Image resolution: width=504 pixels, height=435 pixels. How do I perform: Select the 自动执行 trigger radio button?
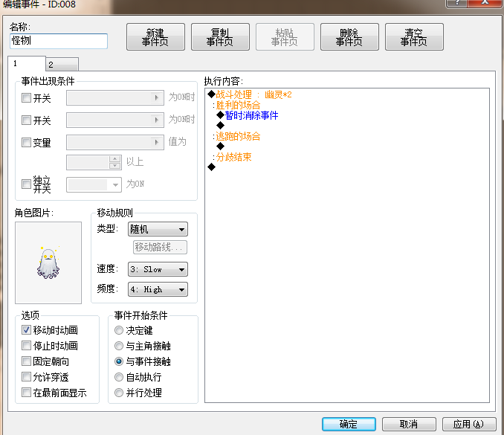click(x=119, y=377)
